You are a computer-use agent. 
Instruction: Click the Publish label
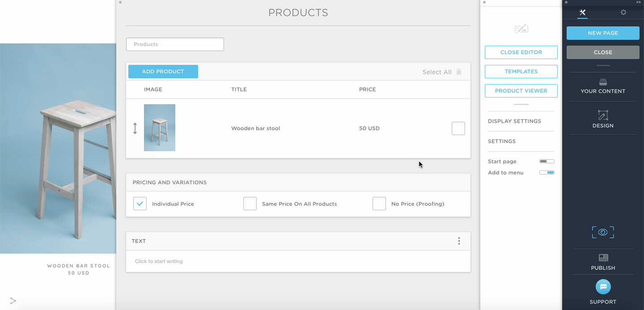[x=603, y=268]
